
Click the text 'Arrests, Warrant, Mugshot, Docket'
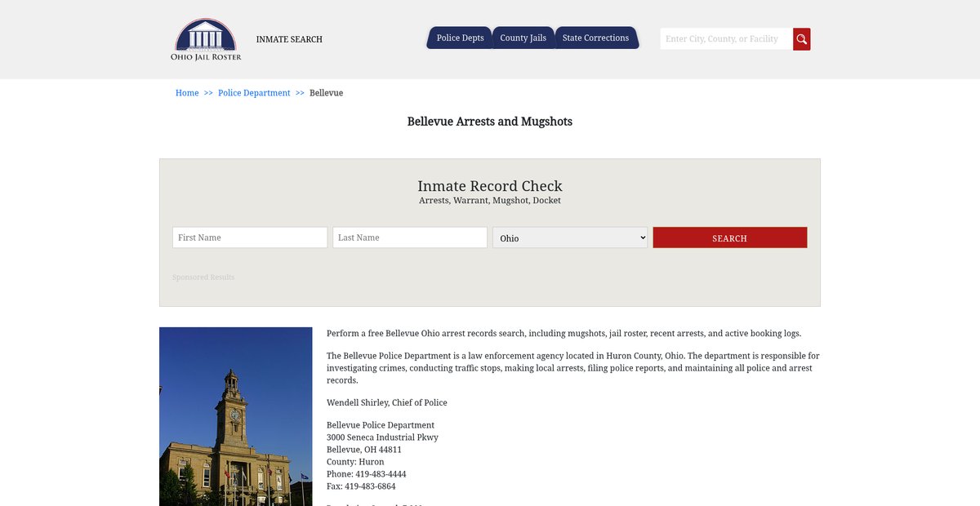(490, 201)
